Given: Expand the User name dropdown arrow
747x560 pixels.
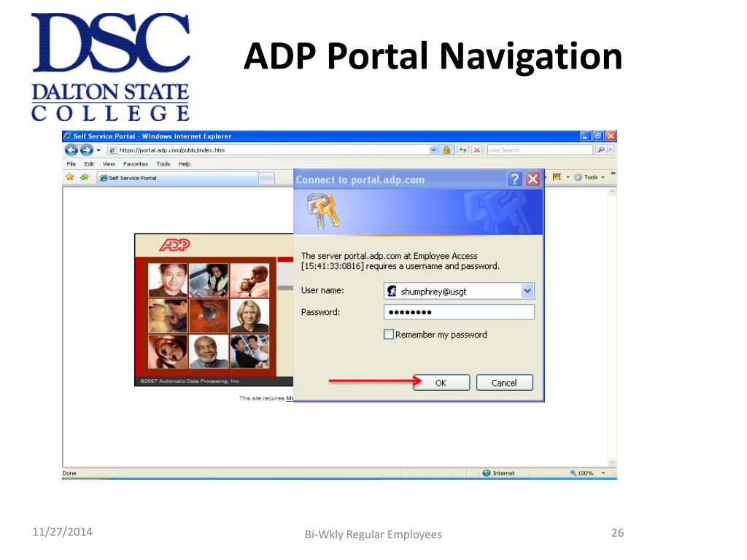Looking at the screenshot, I should tap(527, 291).
